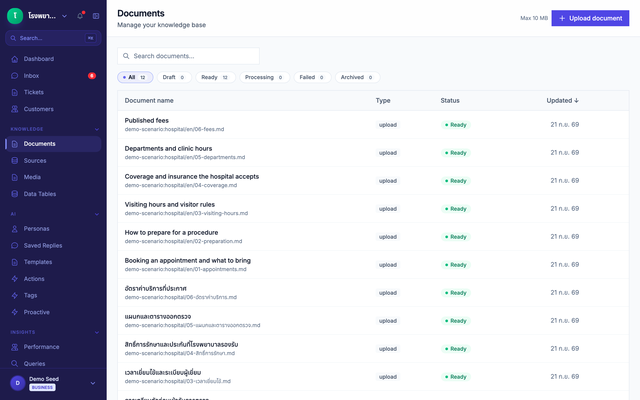Image resolution: width=640 pixels, height=400 pixels.
Task: Open Data Tables in the sidebar
Action: [53, 194]
